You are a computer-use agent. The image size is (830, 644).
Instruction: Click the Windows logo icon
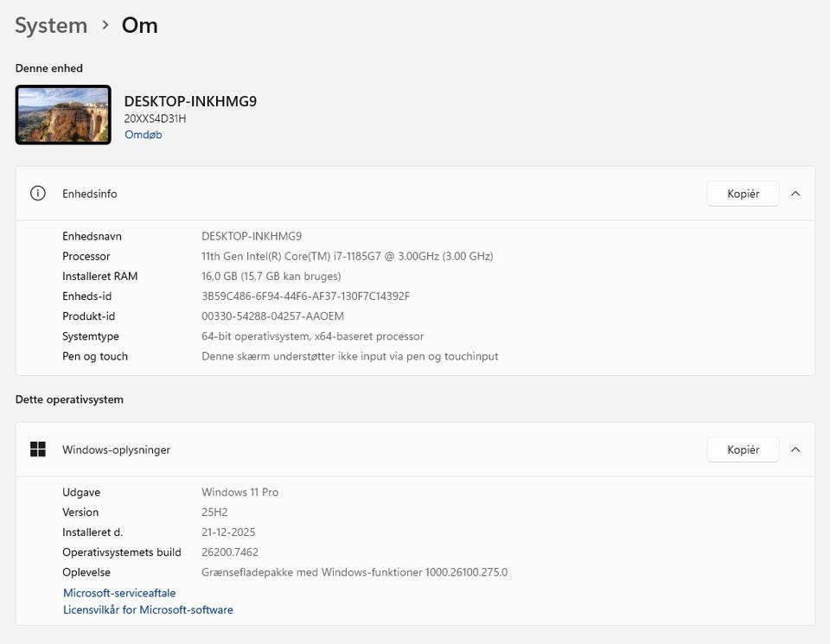click(x=38, y=450)
